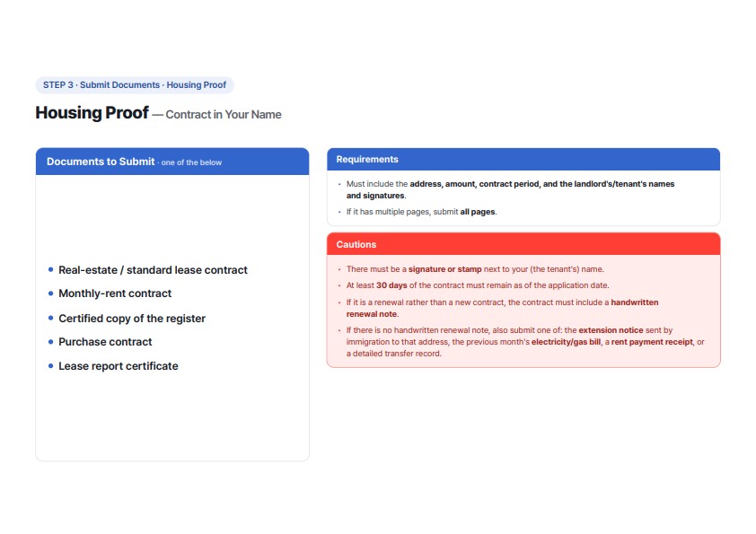
Task: Click the STEP 3 Submit Documents breadcrumb pill
Action: (135, 85)
